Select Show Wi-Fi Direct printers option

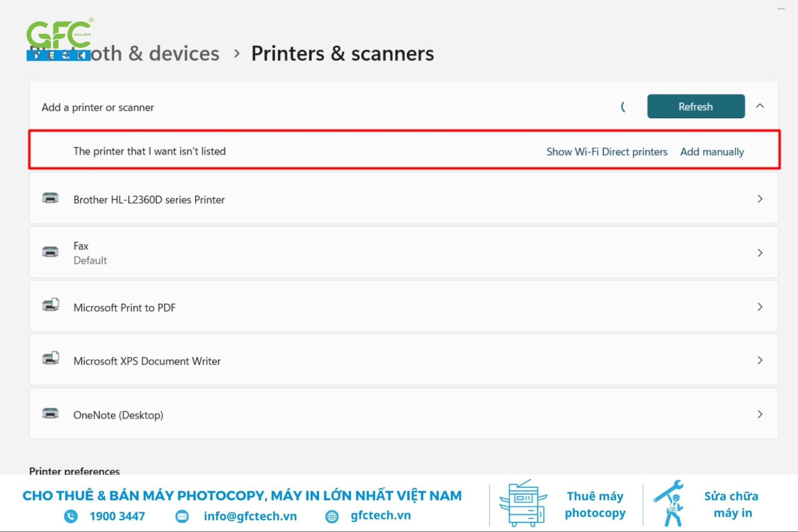pyautogui.click(x=606, y=151)
